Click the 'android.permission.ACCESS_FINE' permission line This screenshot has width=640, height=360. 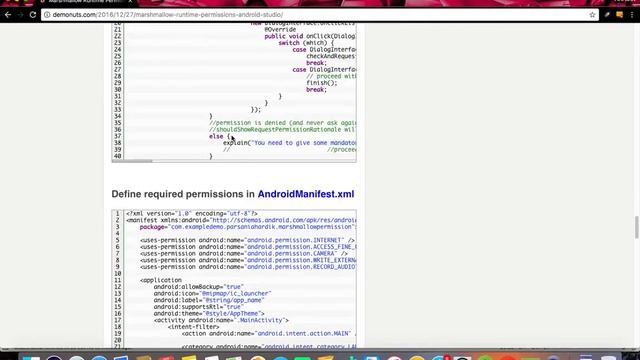(248, 247)
